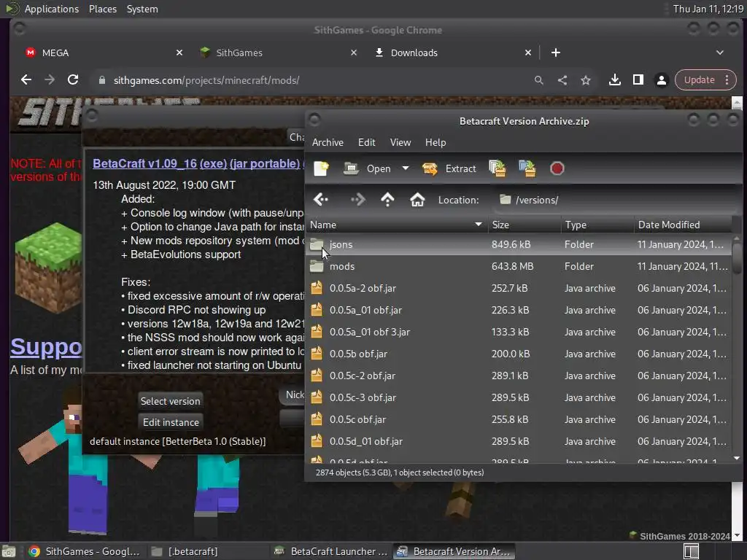Select file 0.0.5c-3 obf.jar
The width and height of the screenshot is (747, 560).
pyautogui.click(x=519, y=397)
